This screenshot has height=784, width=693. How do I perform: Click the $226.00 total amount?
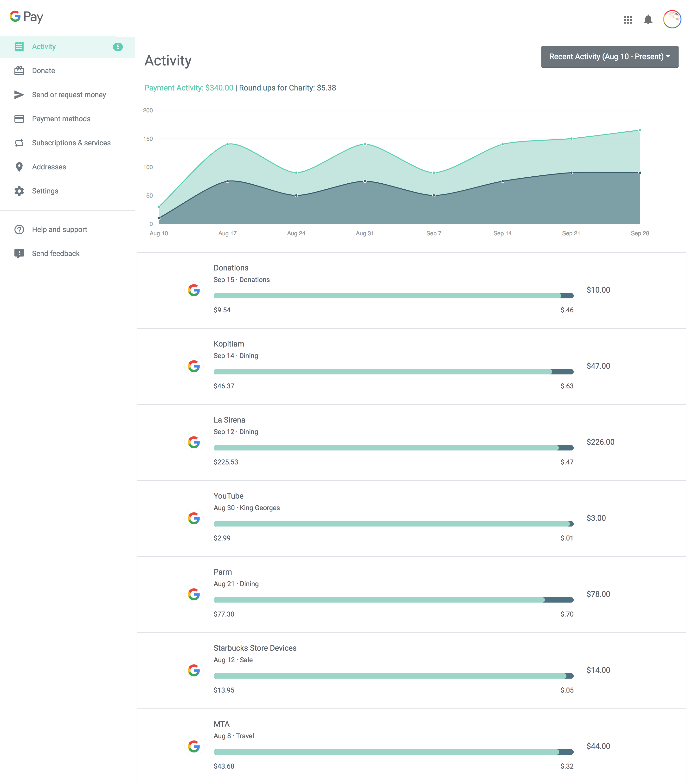(x=600, y=442)
